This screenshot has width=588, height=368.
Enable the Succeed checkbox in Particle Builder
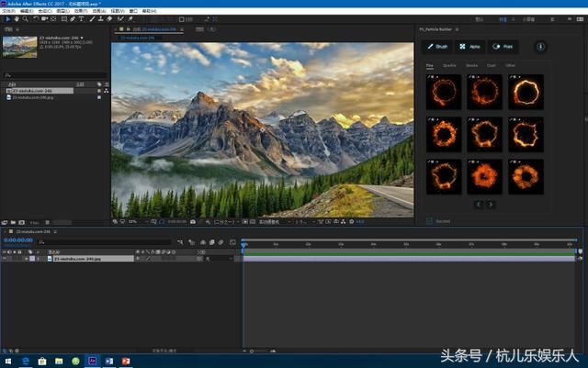click(x=429, y=220)
